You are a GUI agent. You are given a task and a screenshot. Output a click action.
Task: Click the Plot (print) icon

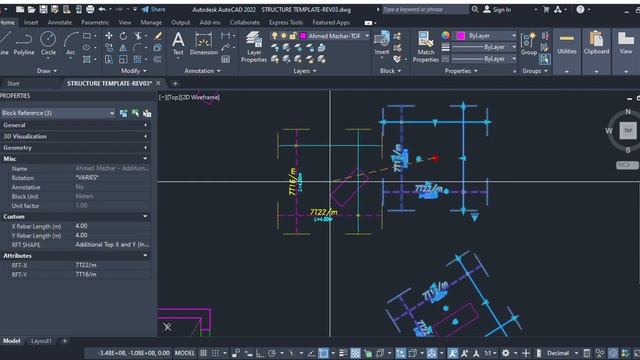(x=90, y=9)
